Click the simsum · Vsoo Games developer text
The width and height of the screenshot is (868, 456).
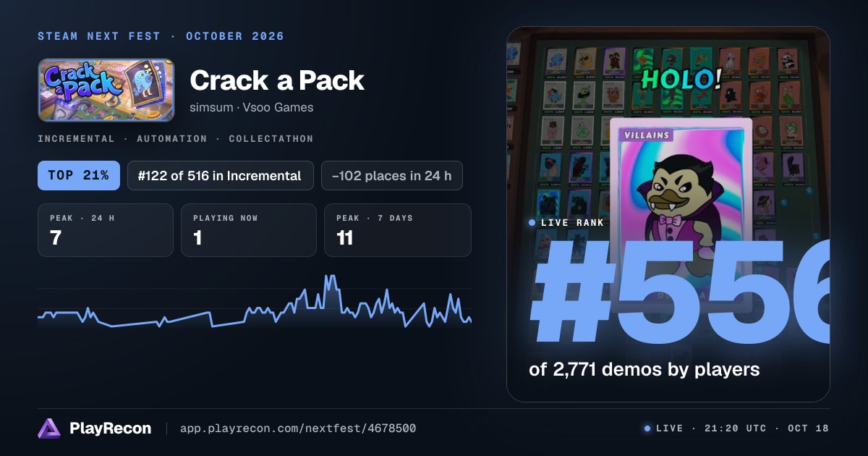[252, 107]
